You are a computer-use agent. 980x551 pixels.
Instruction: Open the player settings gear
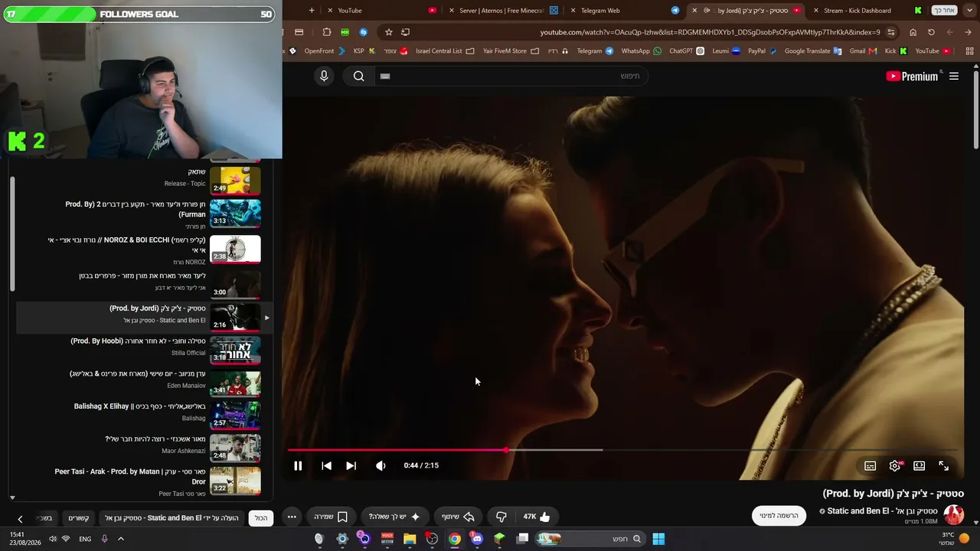(x=895, y=465)
